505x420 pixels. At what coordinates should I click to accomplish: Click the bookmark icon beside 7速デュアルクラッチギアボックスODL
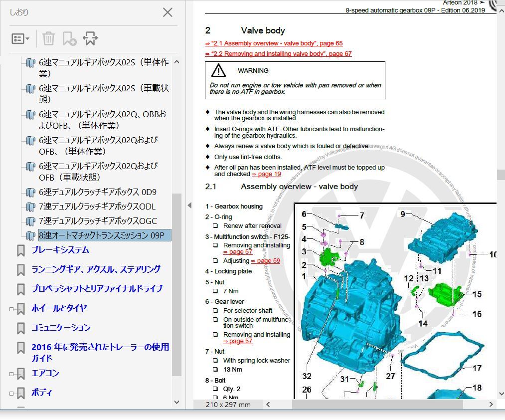click(x=30, y=207)
